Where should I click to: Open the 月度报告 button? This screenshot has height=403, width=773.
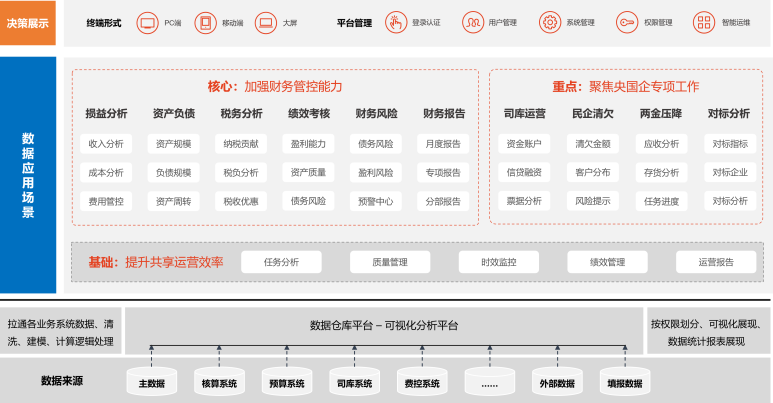(x=442, y=144)
